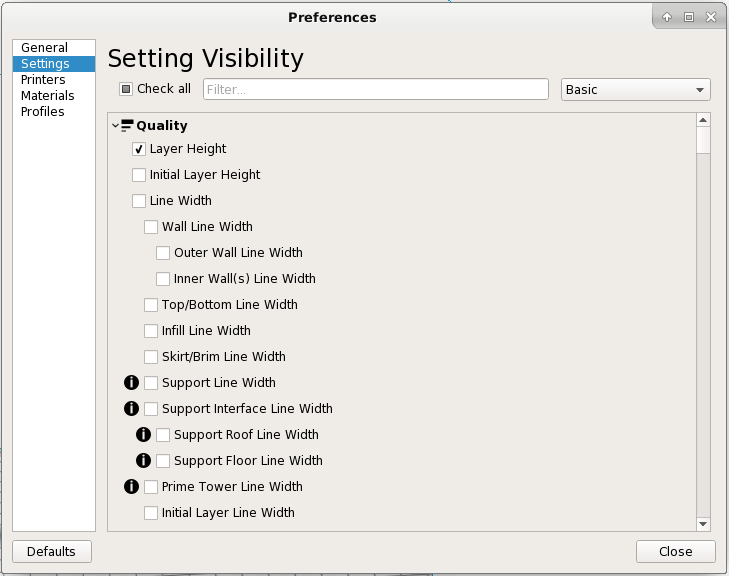This screenshot has height=576, width=729.
Task: Click the scrollbar up arrow
Action: 703,120
